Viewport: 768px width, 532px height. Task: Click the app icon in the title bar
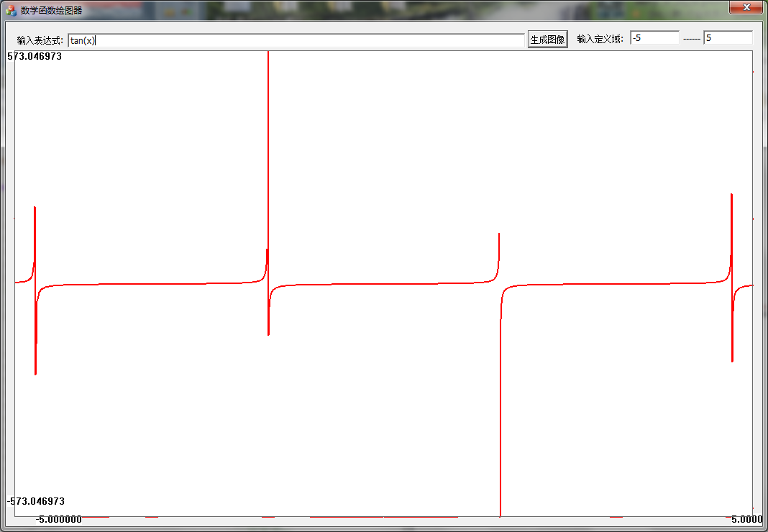tap(11, 10)
